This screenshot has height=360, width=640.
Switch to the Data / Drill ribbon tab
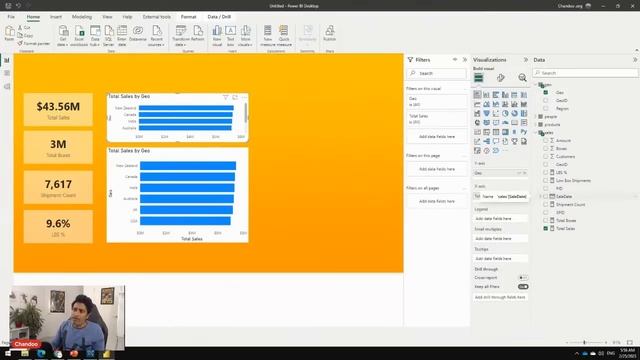(219, 17)
